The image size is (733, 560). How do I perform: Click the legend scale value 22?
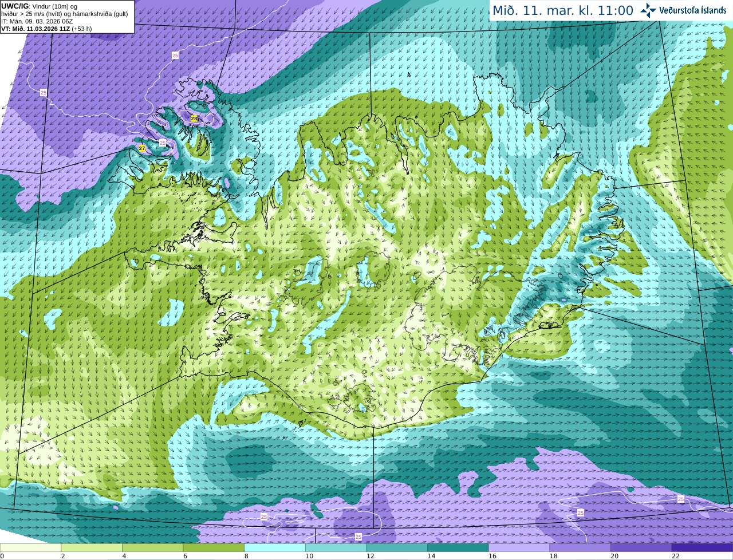[676, 556]
